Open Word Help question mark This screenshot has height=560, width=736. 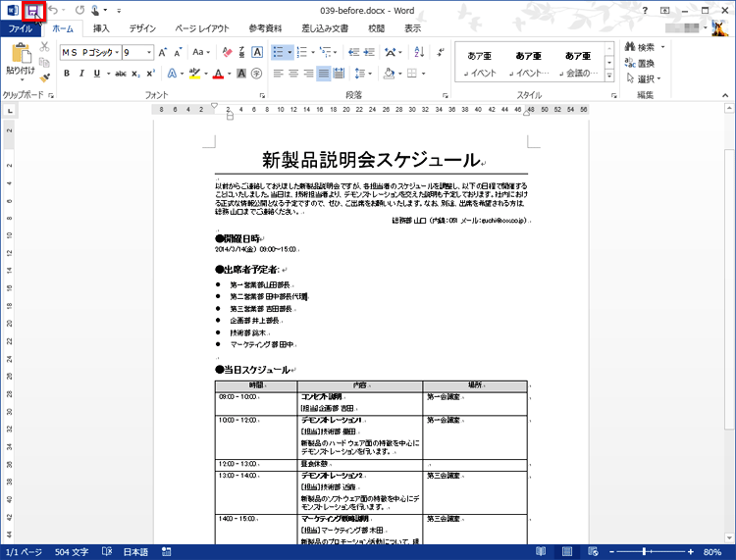[x=645, y=11]
